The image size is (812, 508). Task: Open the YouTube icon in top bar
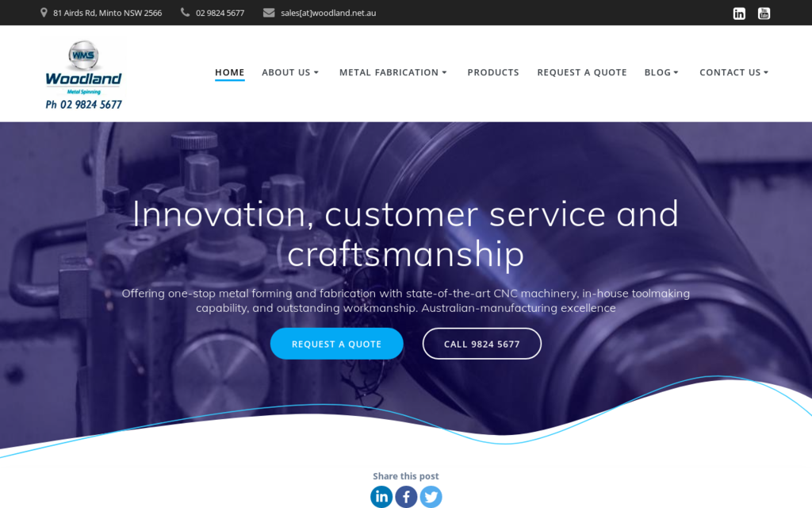[x=764, y=13]
